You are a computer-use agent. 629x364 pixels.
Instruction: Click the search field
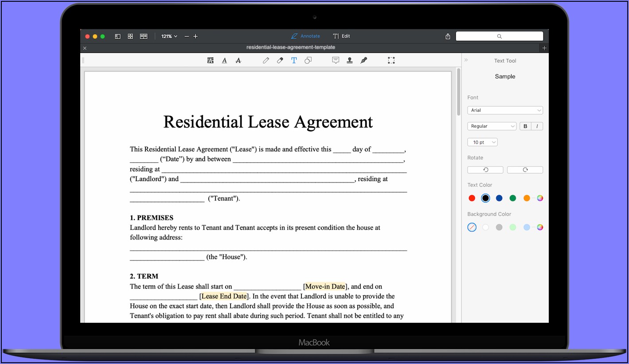pyautogui.click(x=499, y=36)
